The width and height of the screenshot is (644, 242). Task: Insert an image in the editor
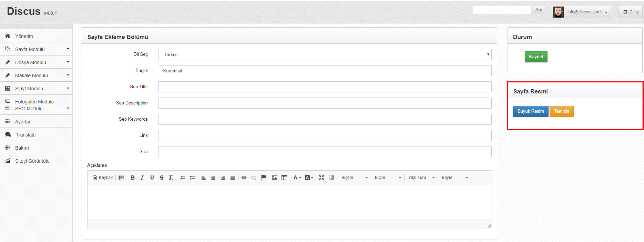click(x=275, y=178)
